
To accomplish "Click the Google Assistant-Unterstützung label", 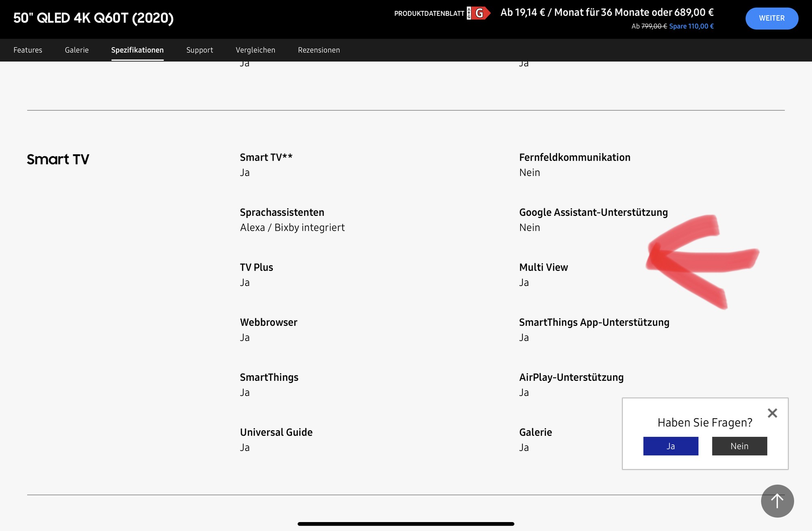I will [594, 213].
